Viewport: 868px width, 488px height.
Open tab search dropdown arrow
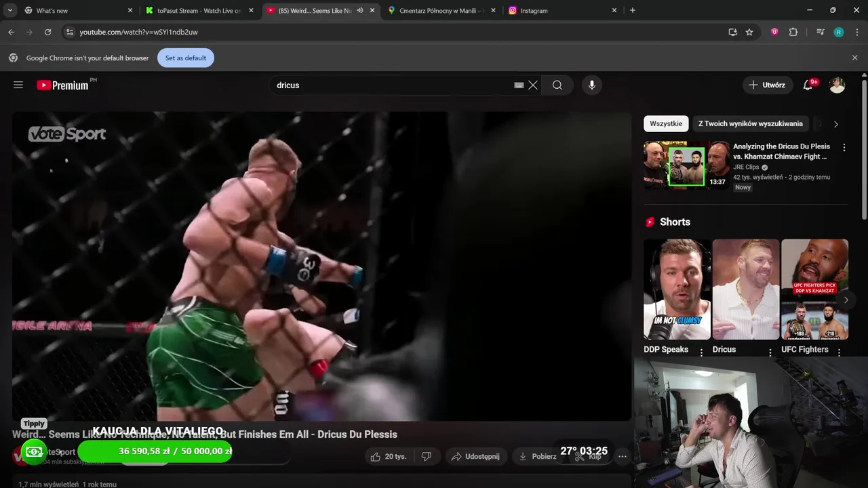coord(9,10)
